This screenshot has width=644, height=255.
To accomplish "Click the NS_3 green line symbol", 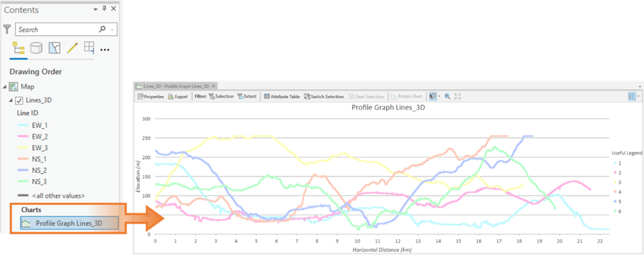I will click(x=23, y=182).
